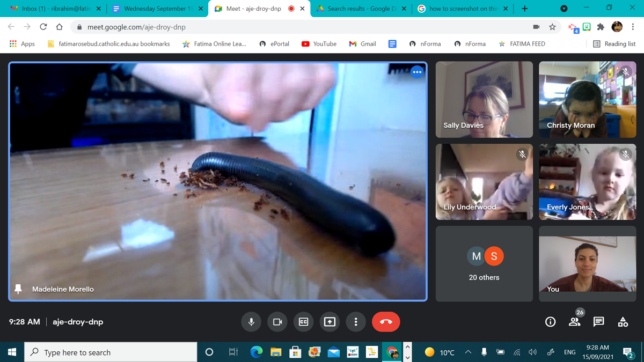Expand the hidden system tray icons chevron
This screenshot has height=362, width=644.
[x=468, y=352]
